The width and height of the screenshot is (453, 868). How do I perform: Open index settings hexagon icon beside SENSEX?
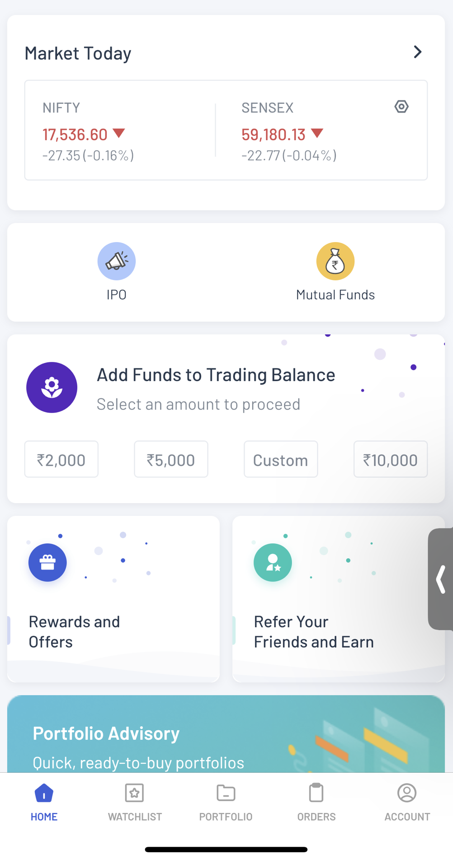401,107
